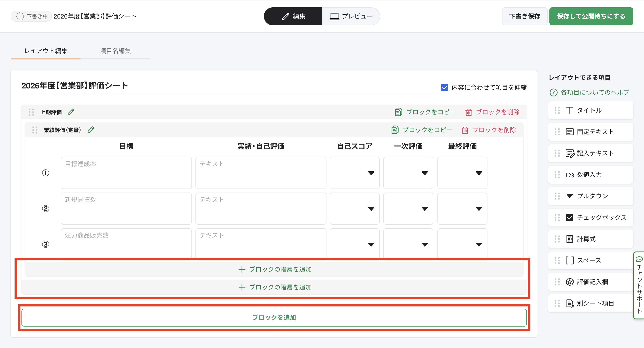Click the ブロックを追加 button
This screenshot has height=348, width=644.
point(274,318)
